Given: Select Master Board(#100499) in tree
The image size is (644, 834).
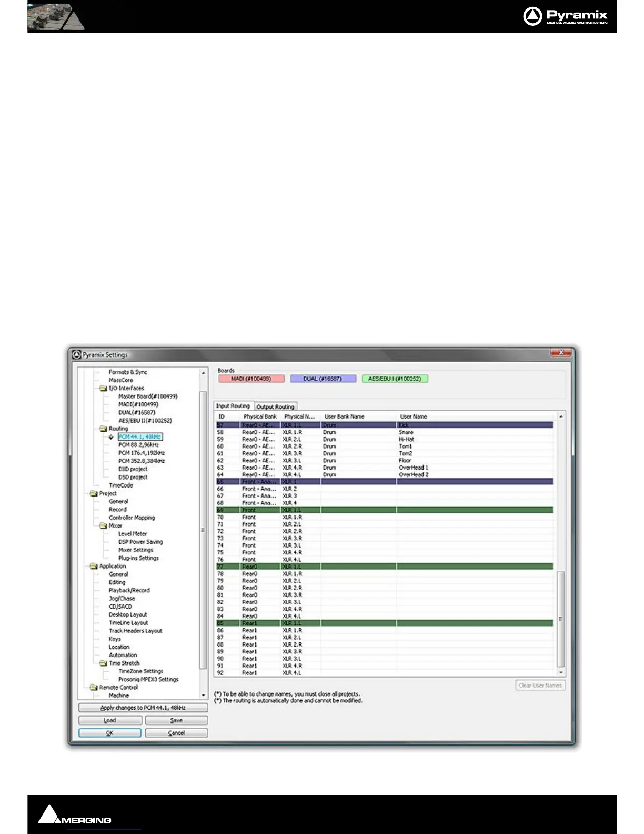Looking at the screenshot, I should click(x=148, y=396).
